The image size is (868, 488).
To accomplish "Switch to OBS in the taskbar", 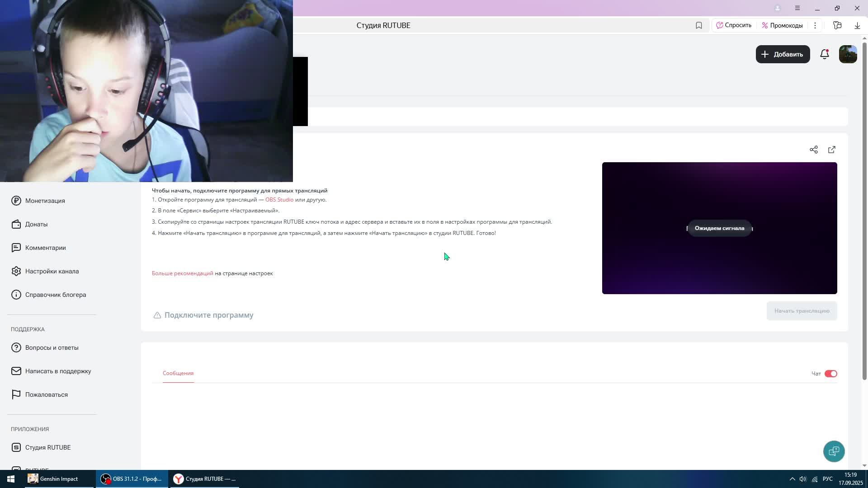I will tap(132, 479).
